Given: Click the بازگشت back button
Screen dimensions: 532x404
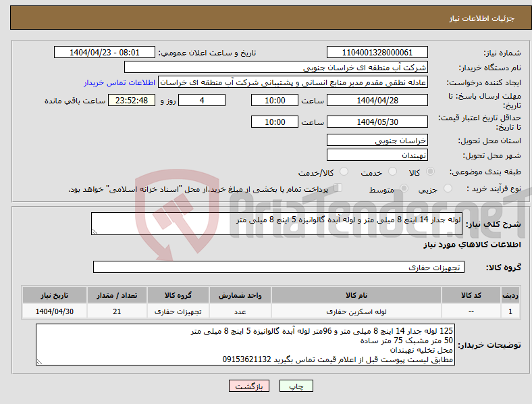Looking at the screenshot, I should pos(249,386).
